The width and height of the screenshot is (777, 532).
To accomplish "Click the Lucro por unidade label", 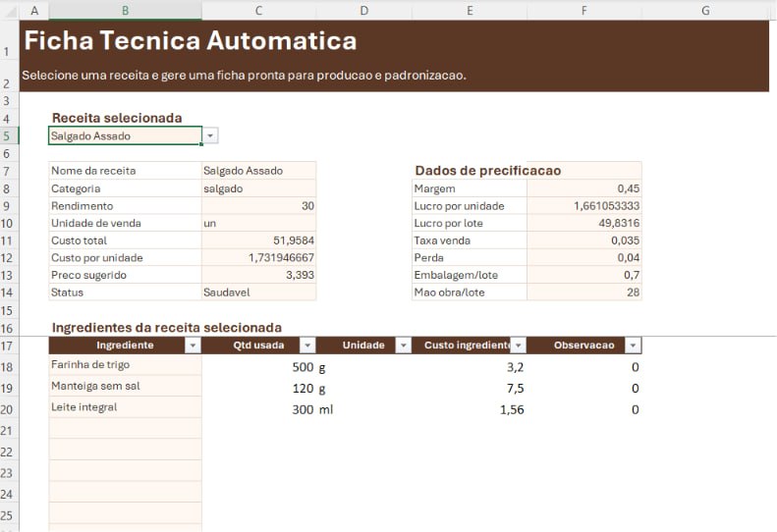I will click(470, 205).
